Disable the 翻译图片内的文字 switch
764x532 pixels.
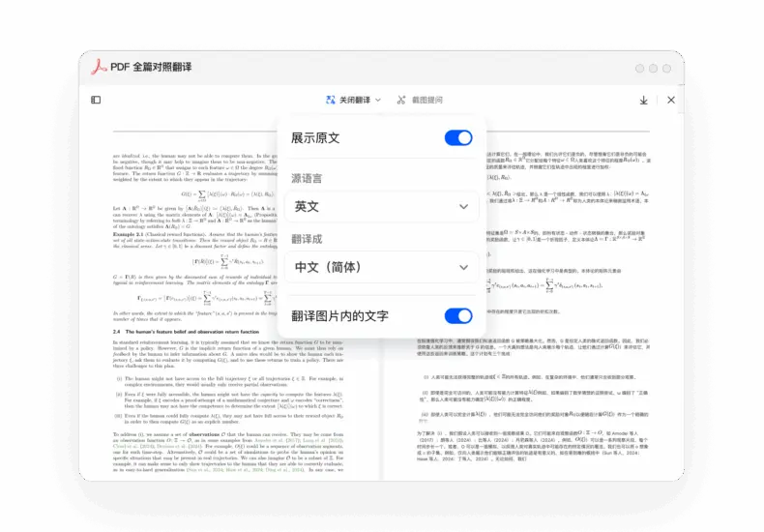458,315
